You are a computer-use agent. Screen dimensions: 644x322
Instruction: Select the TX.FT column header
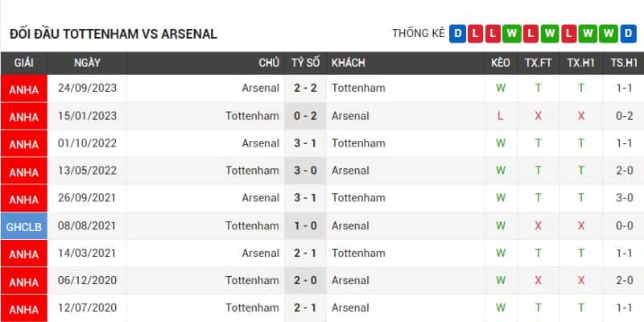tap(539, 63)
